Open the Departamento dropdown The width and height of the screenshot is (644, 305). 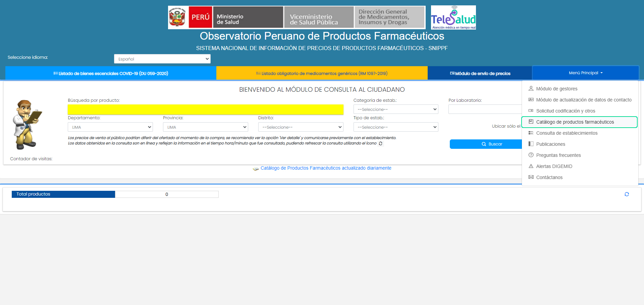coord(110,127)
